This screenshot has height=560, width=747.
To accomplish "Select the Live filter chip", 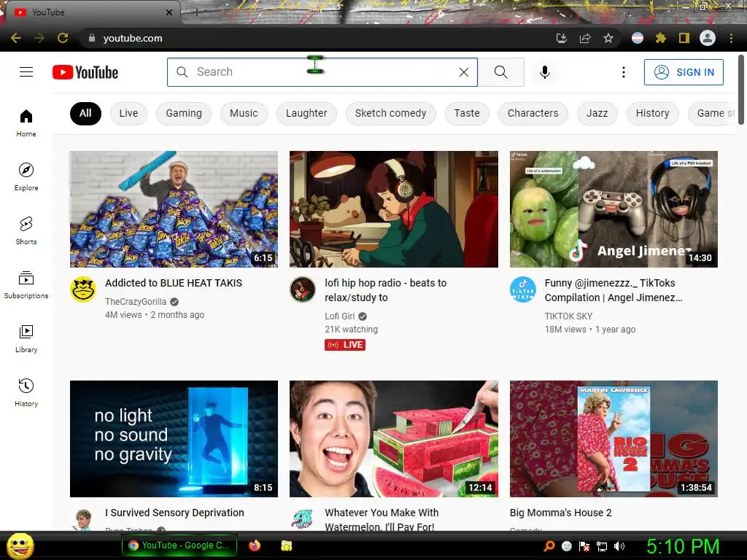I will (x=128, y=113).
